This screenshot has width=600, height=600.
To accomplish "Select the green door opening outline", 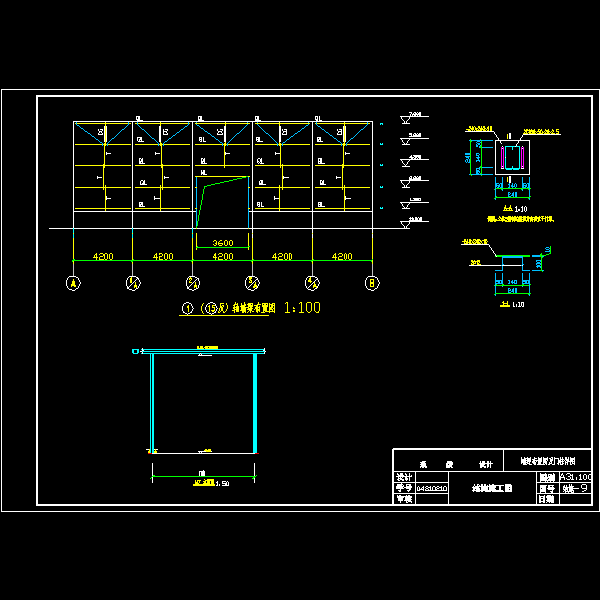I will click(222, 200).
